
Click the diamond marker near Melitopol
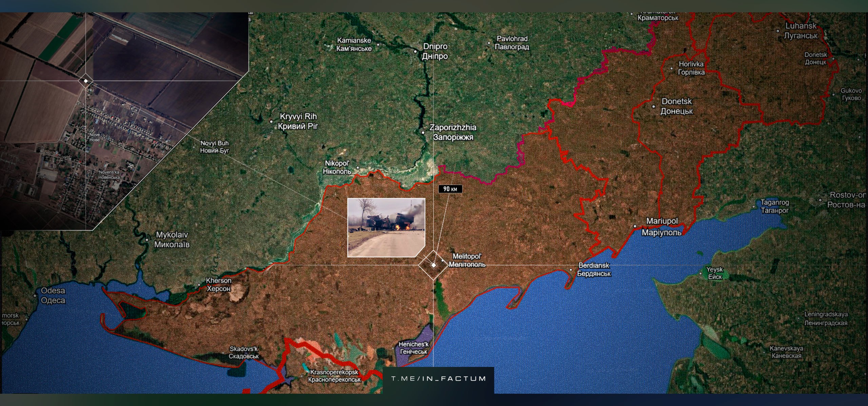coord(433,265)
